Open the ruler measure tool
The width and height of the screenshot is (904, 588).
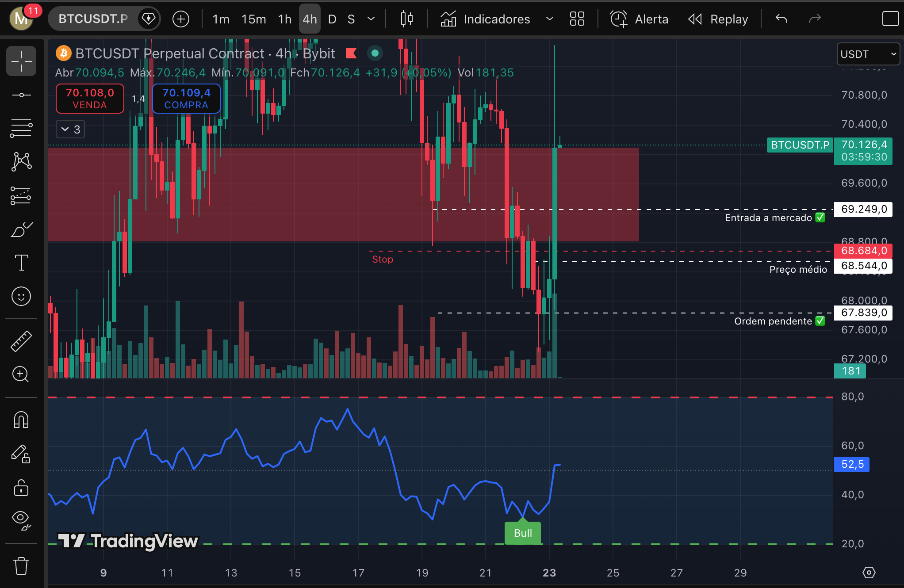click(x=21, y=341)
